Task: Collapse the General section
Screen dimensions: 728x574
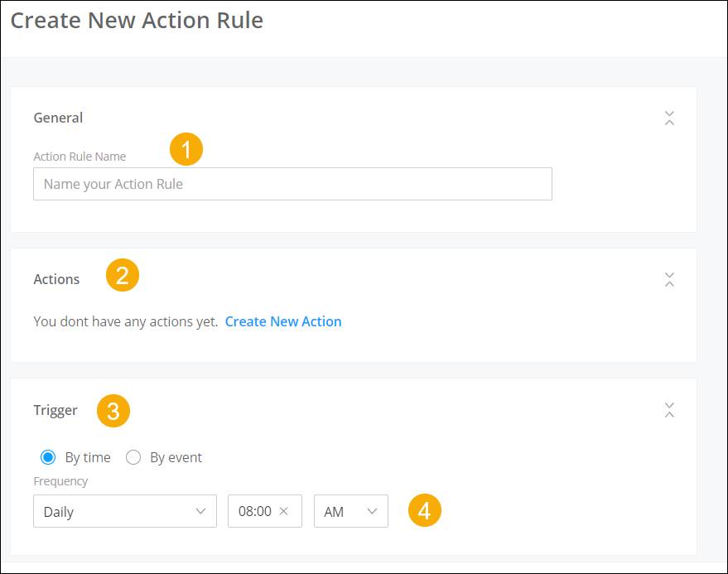Action: pyautogui.click(x=669, y=118)
